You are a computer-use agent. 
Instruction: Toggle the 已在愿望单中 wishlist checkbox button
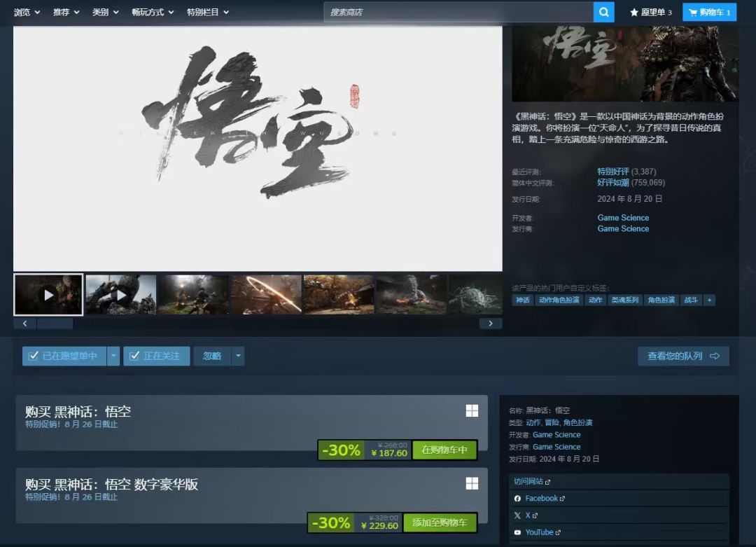click(64, 356)
